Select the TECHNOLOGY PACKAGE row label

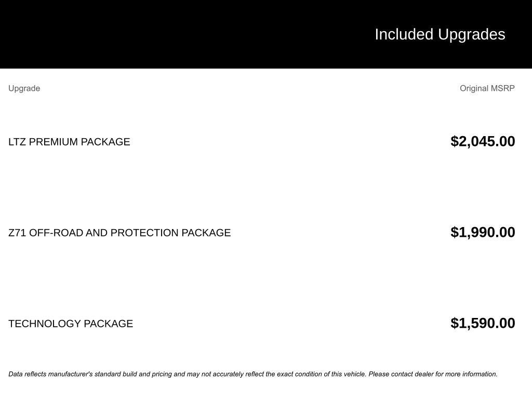coord(71,324)
